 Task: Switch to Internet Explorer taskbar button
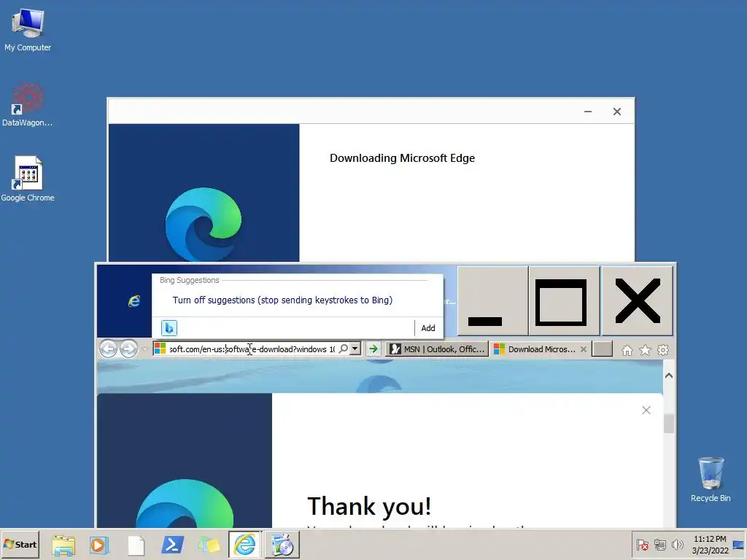[x=245, y=544]
